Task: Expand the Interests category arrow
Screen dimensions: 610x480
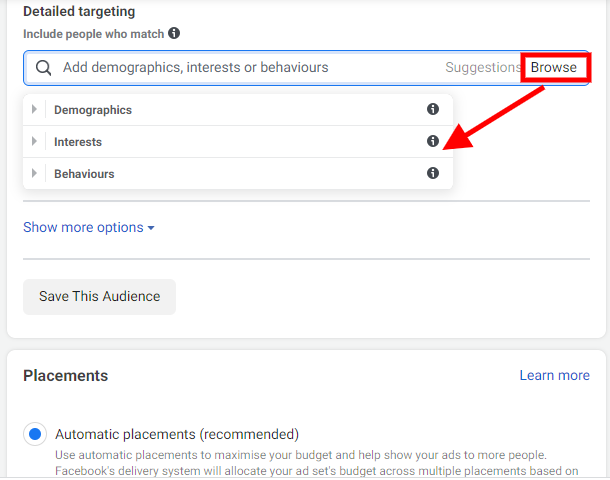Action: [x=35, y=142]
